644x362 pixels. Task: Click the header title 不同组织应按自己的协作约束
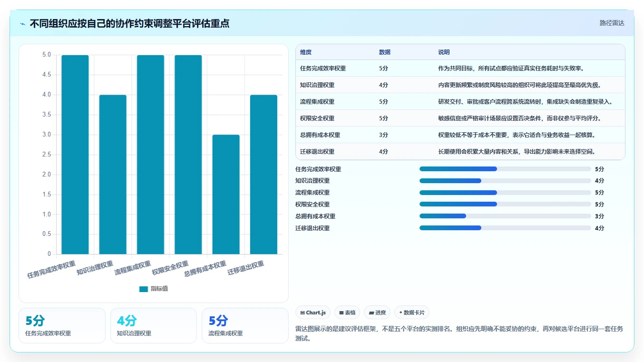[129, 23]
